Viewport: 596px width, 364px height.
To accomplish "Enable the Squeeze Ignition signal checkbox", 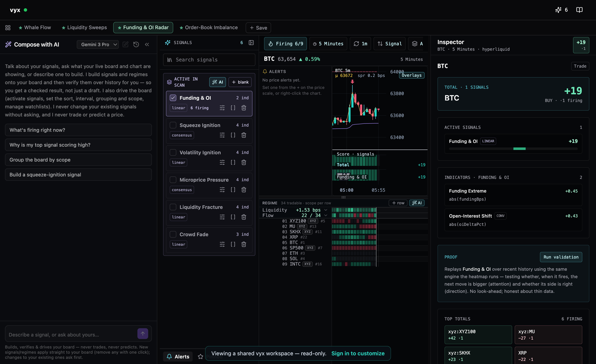I will (x=173, y=125).
